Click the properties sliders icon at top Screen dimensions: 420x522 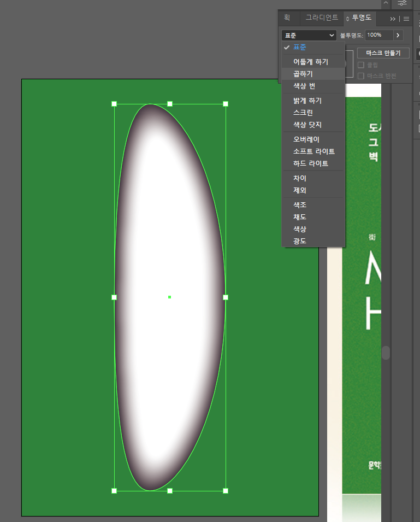pos(402,3)
